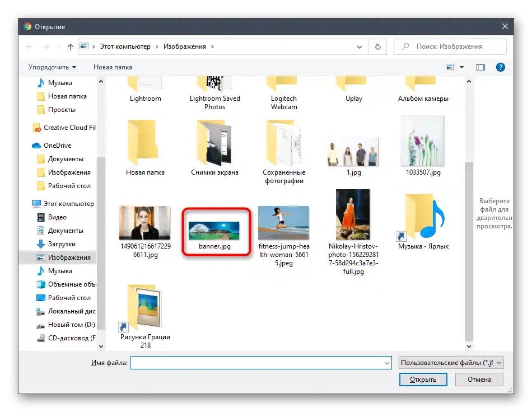Refresh the Изображения folder view

tap(377, 46)
